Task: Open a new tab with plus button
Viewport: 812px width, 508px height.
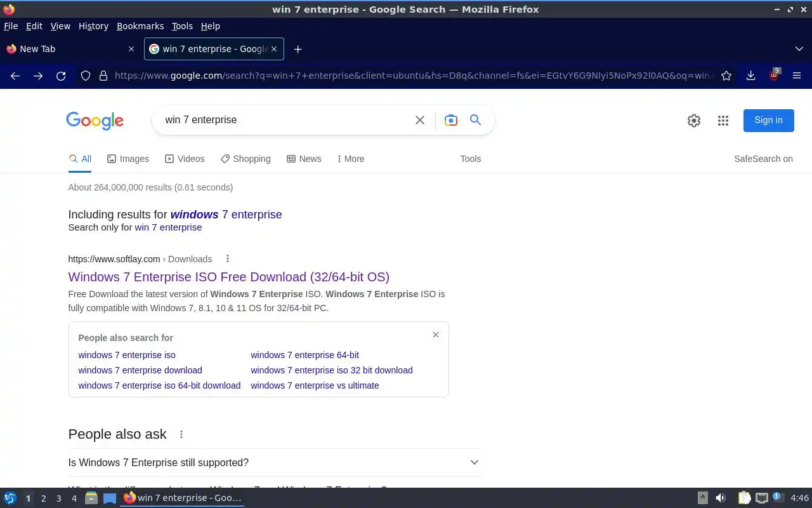Action: point(298,49)
